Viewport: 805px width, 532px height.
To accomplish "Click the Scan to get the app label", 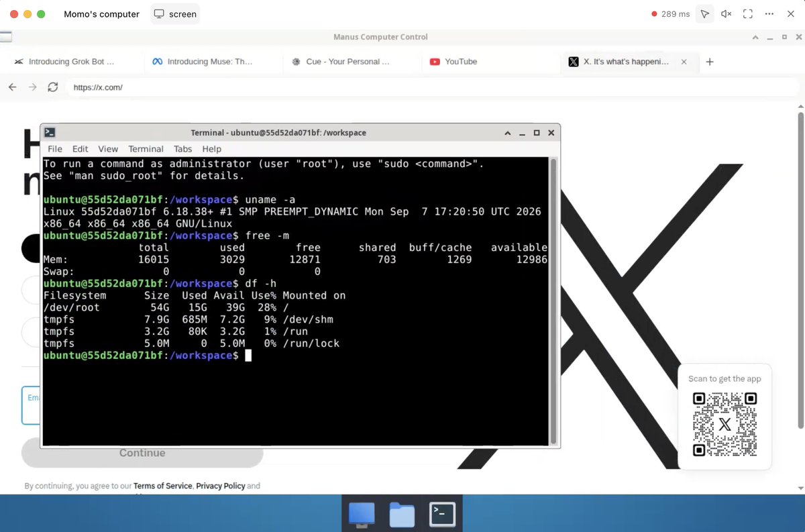I will point(724,378).
